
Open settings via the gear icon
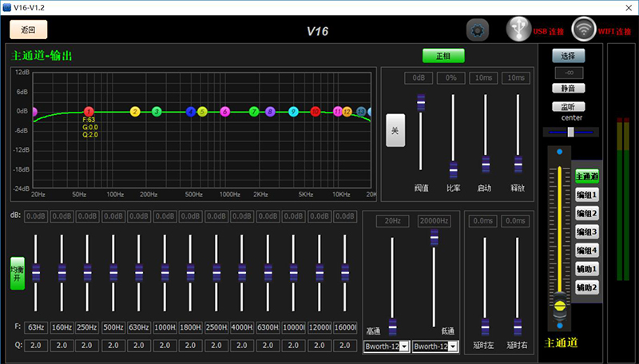(478, 30)
